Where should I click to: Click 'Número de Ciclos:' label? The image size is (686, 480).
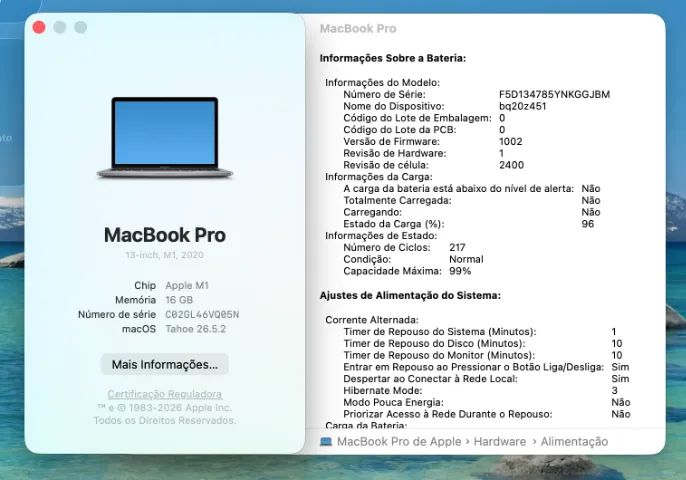coord(387,248)
